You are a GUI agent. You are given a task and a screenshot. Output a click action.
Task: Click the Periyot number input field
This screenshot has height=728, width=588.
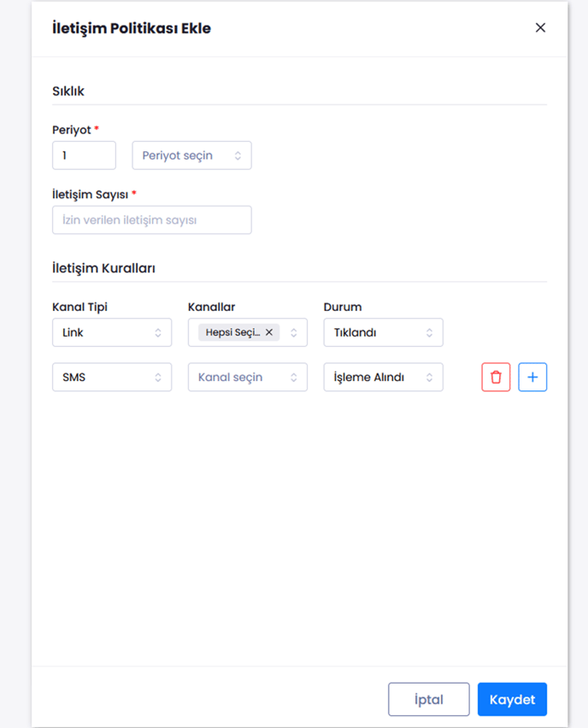(84, 156)
